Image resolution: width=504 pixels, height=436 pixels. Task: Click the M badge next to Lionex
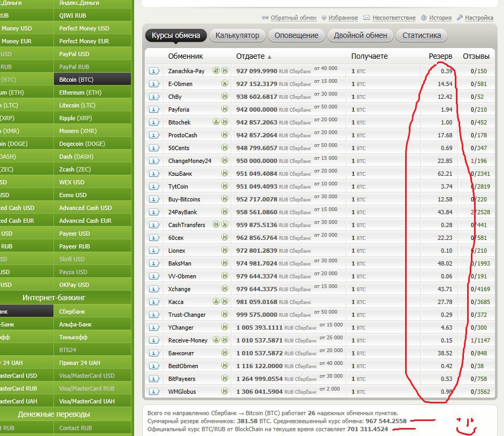[224, 250]
